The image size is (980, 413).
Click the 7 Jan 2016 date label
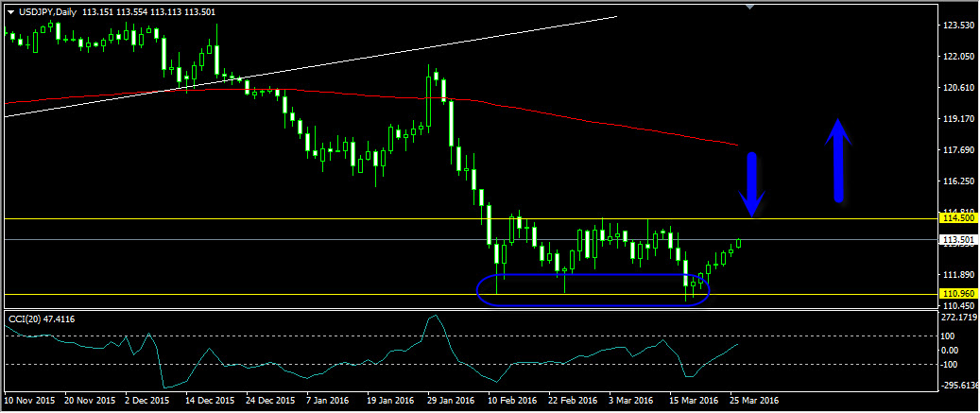tap(328, 399)
